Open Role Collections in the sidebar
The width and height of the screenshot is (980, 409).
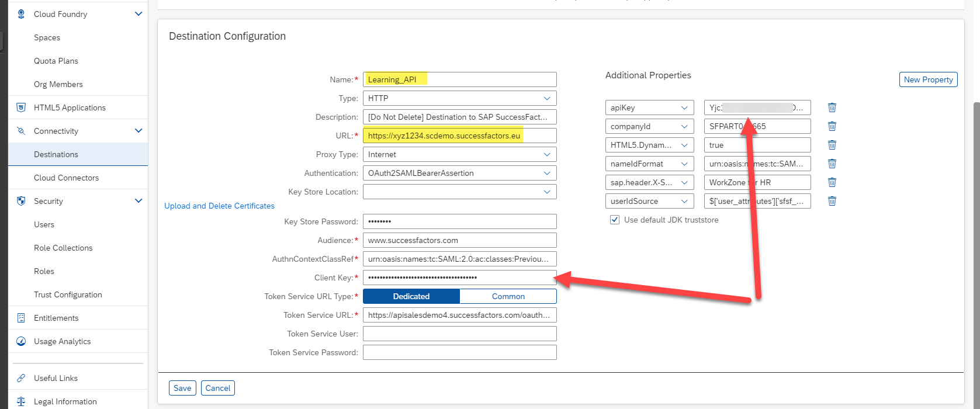pyautogui.click(x=78, y=248)
